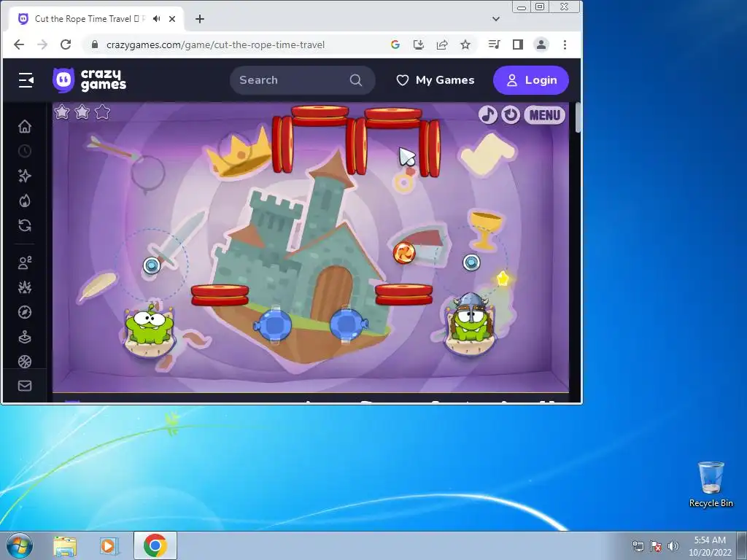Open the tab search chevron
Image resolution: width=747 pixels, height=560 pixels.
(x=496, y=19)
